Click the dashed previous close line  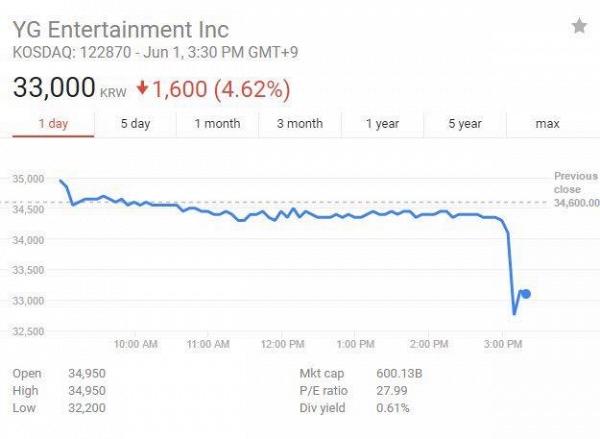pos(300,203)
